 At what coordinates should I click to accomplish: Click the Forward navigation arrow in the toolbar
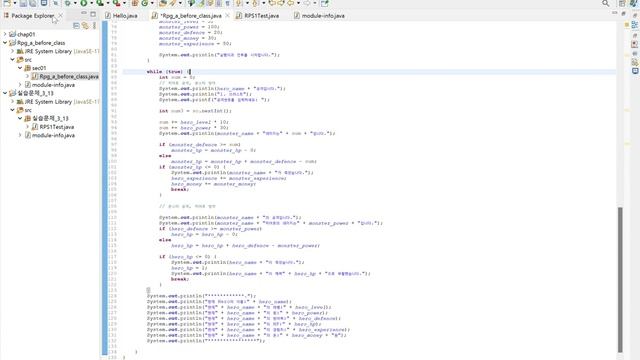[307, 3]
